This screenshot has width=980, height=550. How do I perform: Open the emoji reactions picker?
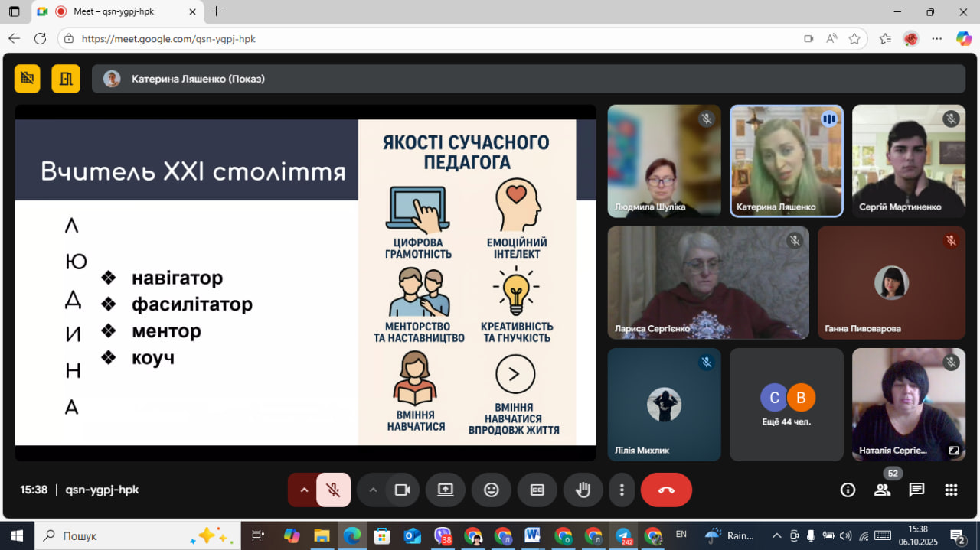pos(492,490)
